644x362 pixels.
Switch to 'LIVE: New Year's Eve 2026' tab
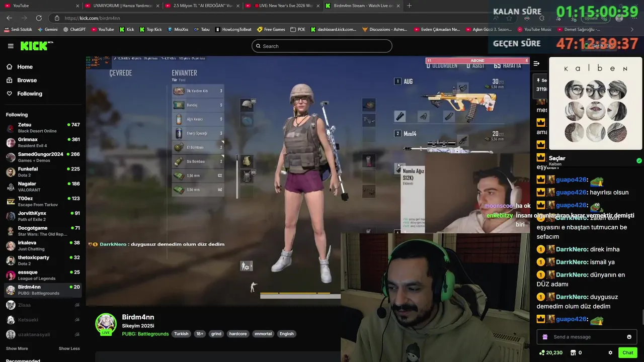click(282, 6)
